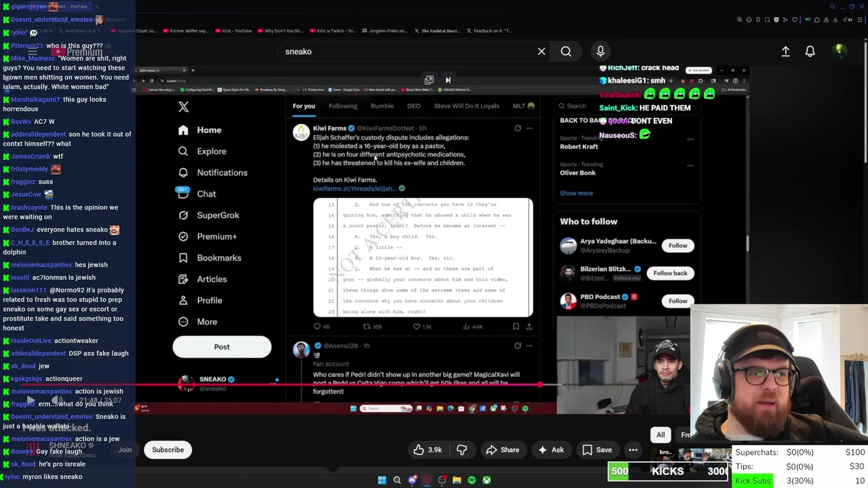Viewport: 868px width, 488px height.
Task: Follow back Bilzerian Blitzk account
Action: coord(670,273)
